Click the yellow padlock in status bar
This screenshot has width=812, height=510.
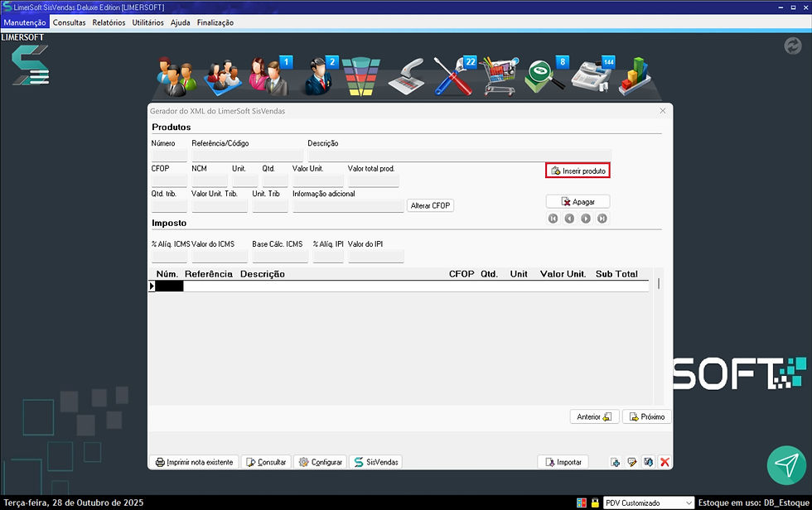(x=595, y=503)
